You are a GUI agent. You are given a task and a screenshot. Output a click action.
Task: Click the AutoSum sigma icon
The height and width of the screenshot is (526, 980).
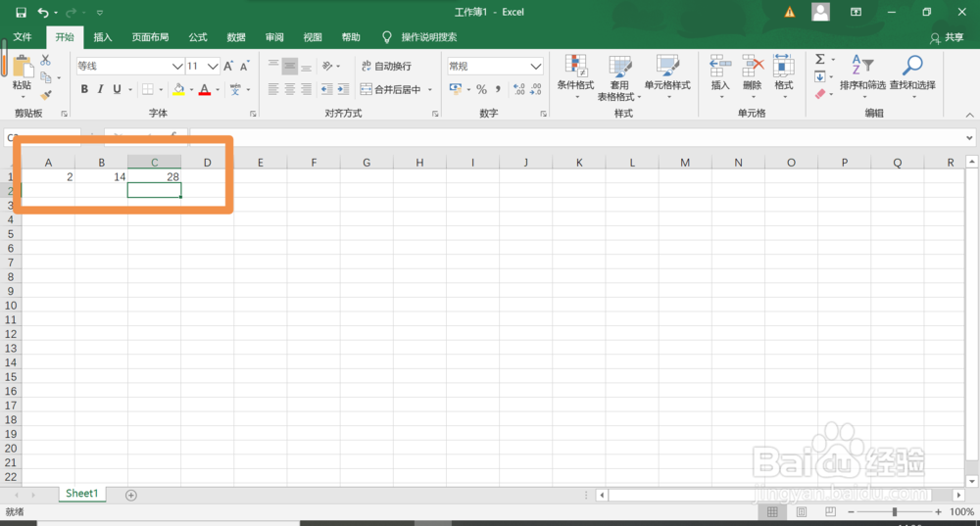tap(820, 60)
